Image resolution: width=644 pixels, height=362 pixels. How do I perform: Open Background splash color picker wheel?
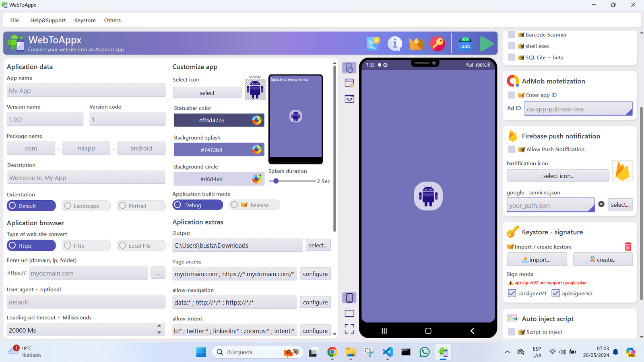(x=256, y=149)
